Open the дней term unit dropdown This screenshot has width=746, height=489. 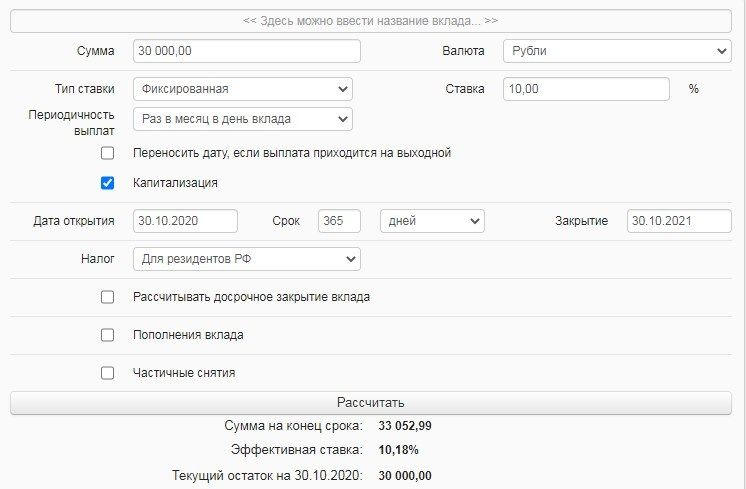point(432,221)
